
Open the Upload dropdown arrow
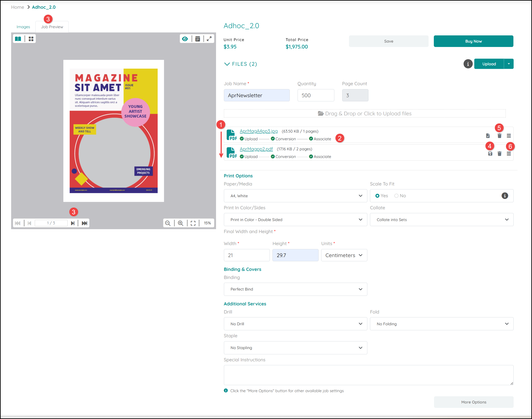(509, 64)
